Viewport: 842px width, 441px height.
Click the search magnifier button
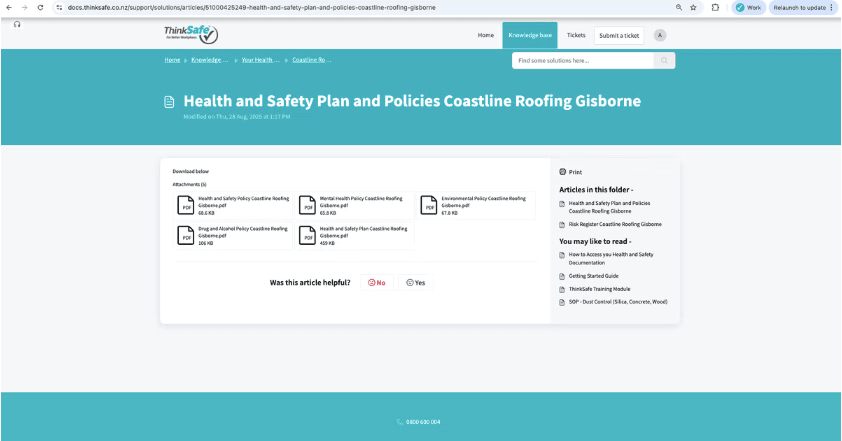[x=664, y=61]
